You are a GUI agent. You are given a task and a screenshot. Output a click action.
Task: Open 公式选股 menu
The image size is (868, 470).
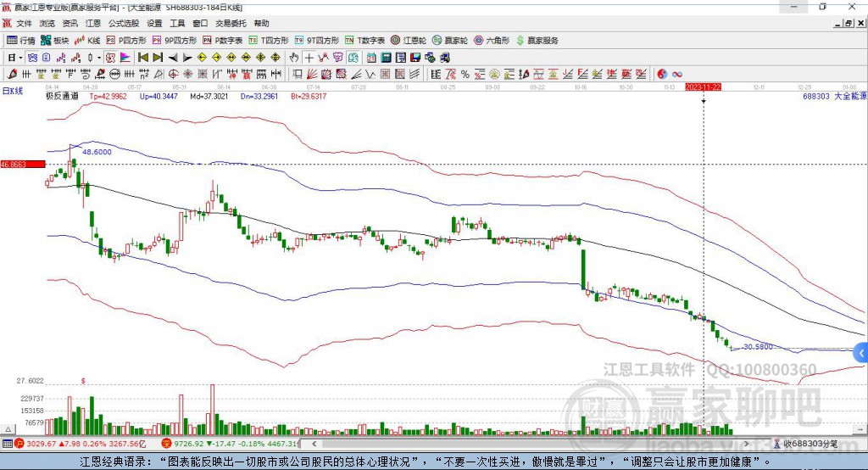click(124, 23)
